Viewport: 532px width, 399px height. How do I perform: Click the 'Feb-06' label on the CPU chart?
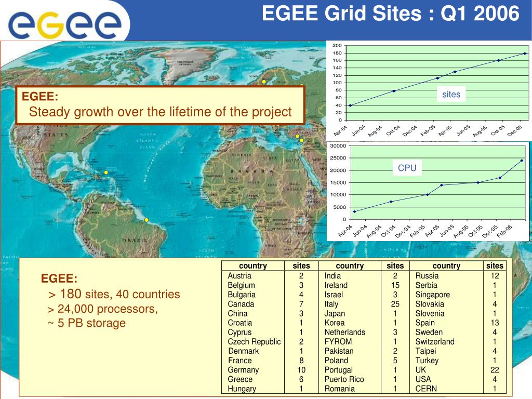pyautogui.click(x=504, y=231)
